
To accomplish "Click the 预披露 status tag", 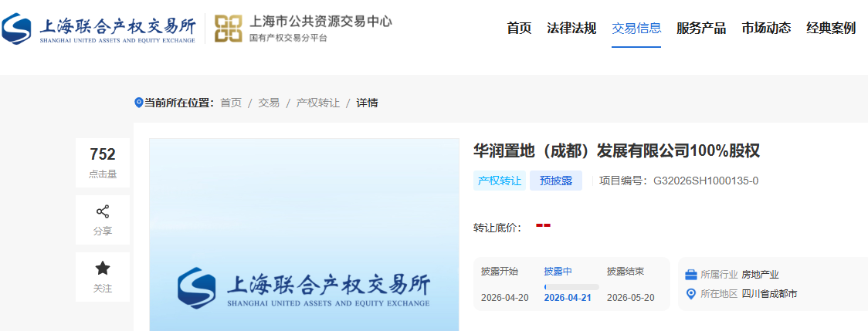I will tap(556, 181).
